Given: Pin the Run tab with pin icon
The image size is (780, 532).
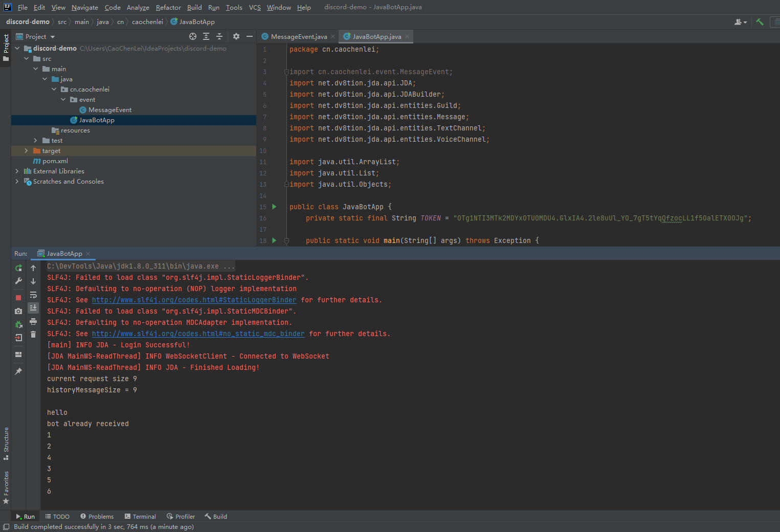Looking at the screenshot, I should coord(18,371).
